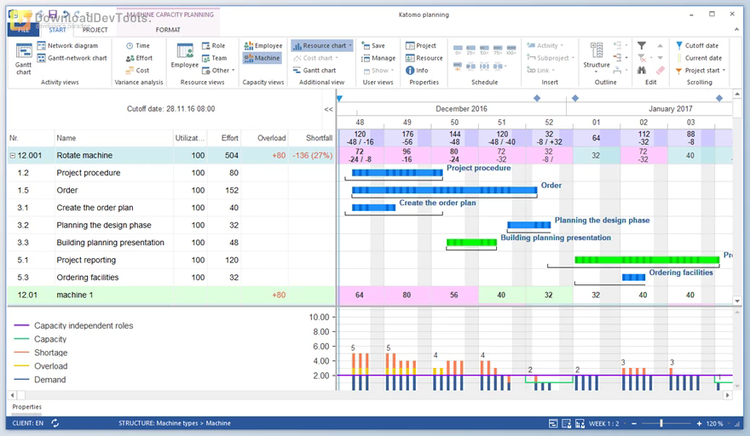The height and width of the screenshot is (436, 750).
Task: Open Gantt chart additional view
Action: coord(314,70)
